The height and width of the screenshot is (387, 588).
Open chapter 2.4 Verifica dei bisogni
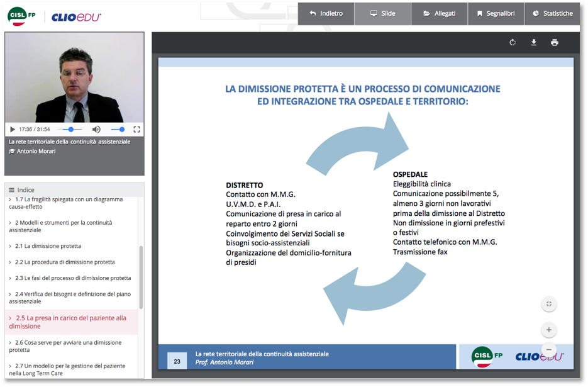pyautogui.click(x=71, y=298)
